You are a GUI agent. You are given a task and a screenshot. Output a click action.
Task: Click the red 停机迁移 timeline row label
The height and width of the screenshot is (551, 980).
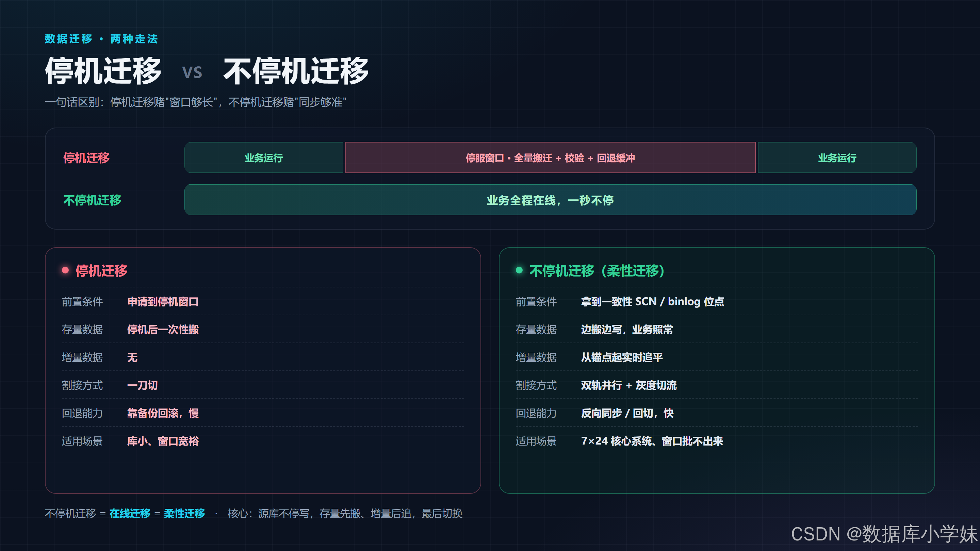coord(86,158)
